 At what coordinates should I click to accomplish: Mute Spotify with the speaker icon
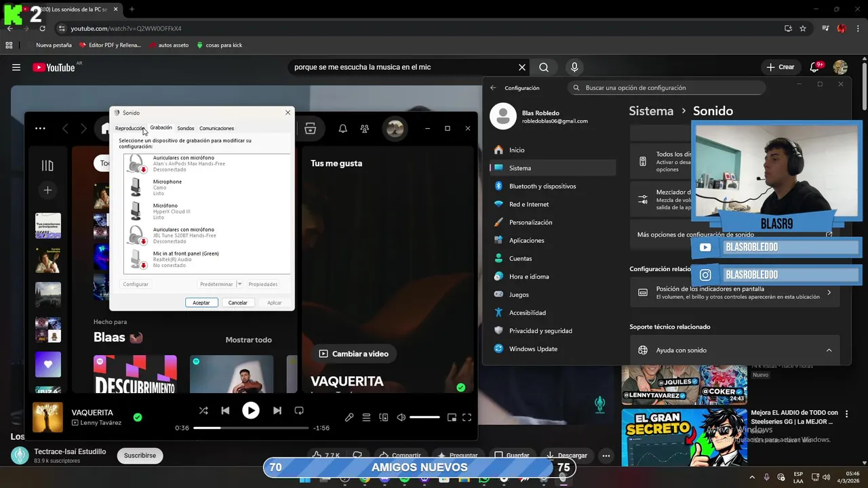coord(401,418)
